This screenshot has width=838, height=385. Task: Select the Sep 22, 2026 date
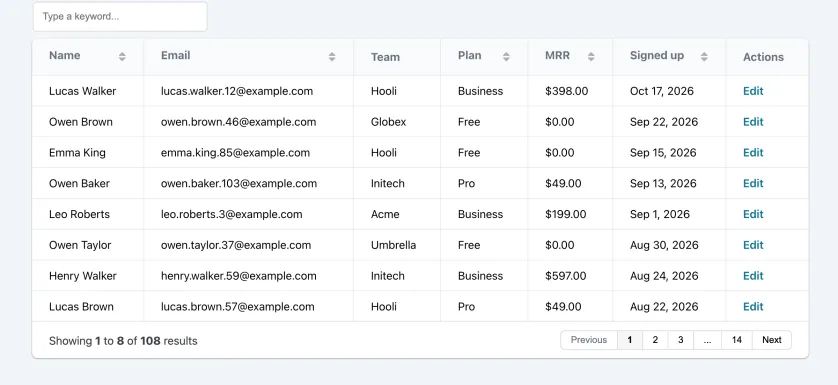click(x=664, y=122)
